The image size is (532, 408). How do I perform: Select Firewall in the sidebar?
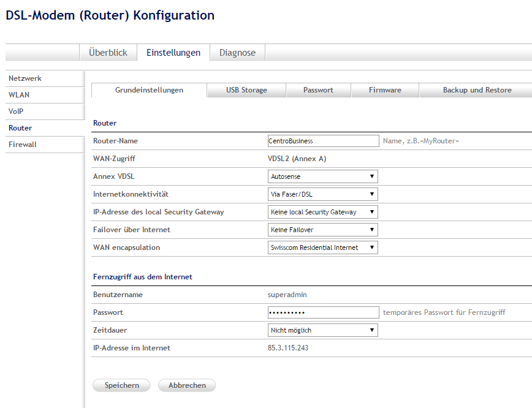pos(23,145)
